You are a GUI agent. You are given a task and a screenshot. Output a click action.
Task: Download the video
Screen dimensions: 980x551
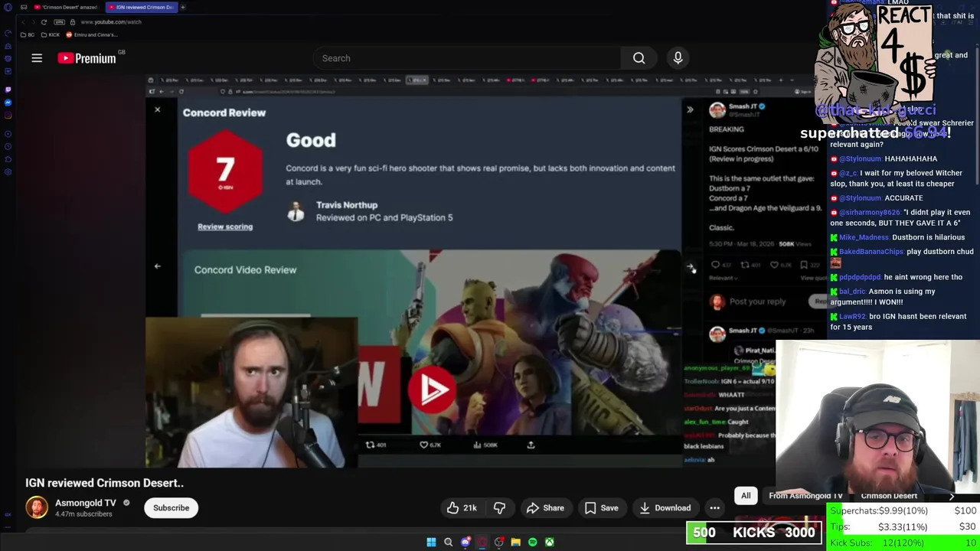tap(665, 508)
